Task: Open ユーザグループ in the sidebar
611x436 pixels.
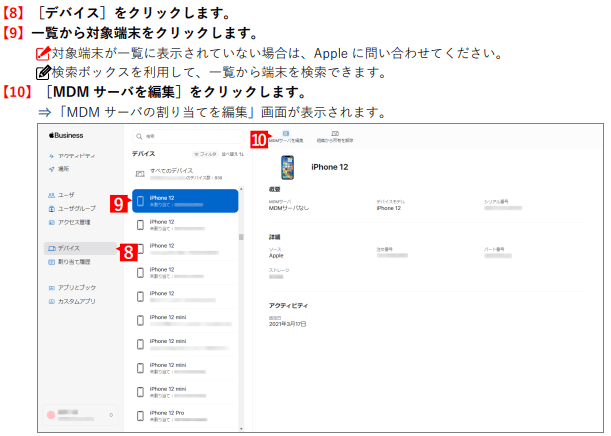Action: click(72, 208)
